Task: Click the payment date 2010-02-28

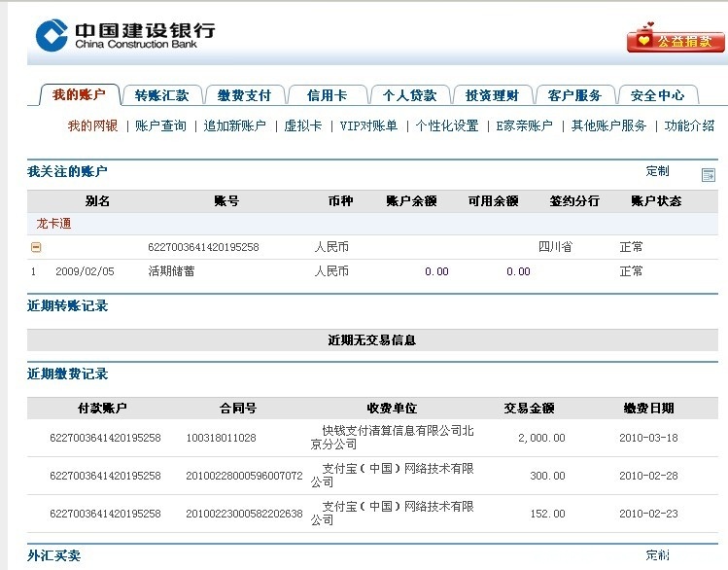Action: pyautogui.click(x=648, y=477)
